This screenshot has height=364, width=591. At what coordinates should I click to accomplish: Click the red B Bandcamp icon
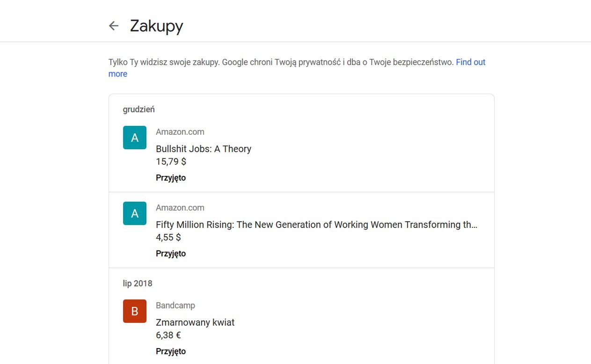pos(135,311)
